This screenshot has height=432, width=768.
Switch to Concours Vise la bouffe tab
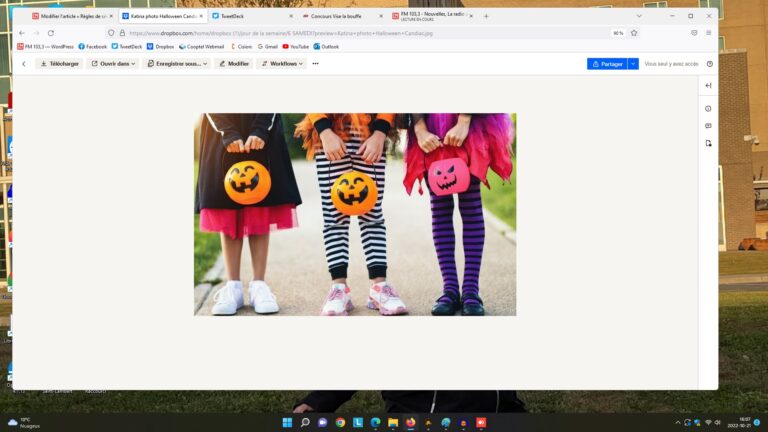coord(340,16)
